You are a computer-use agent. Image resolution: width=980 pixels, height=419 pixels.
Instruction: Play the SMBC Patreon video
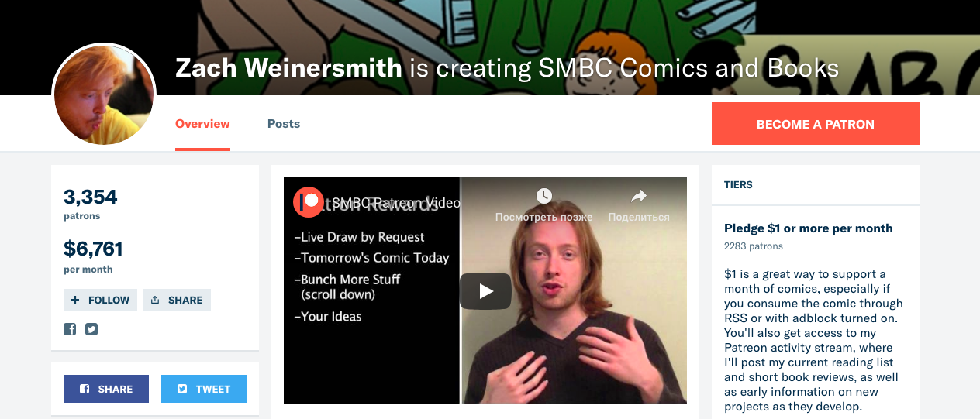(x=485, y=291)
